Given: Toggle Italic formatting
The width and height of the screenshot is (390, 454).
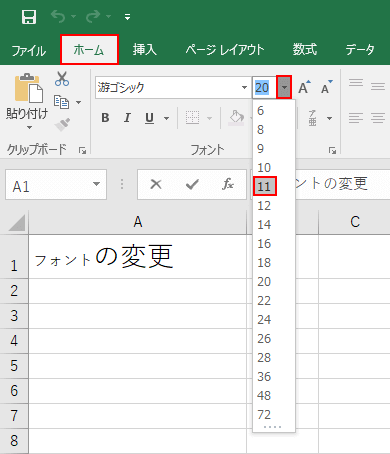Looking at the screenshot, I should (x=127, y=118).
